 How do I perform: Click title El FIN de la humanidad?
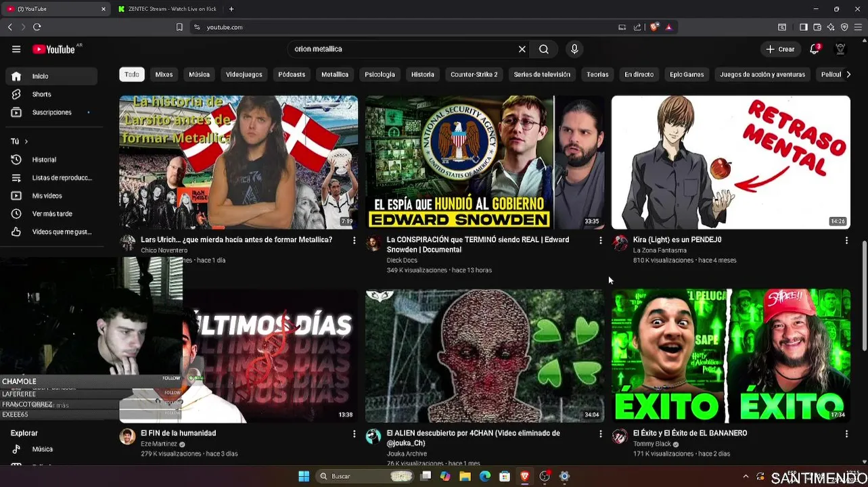pyautogui.click(x=179, y=433)
